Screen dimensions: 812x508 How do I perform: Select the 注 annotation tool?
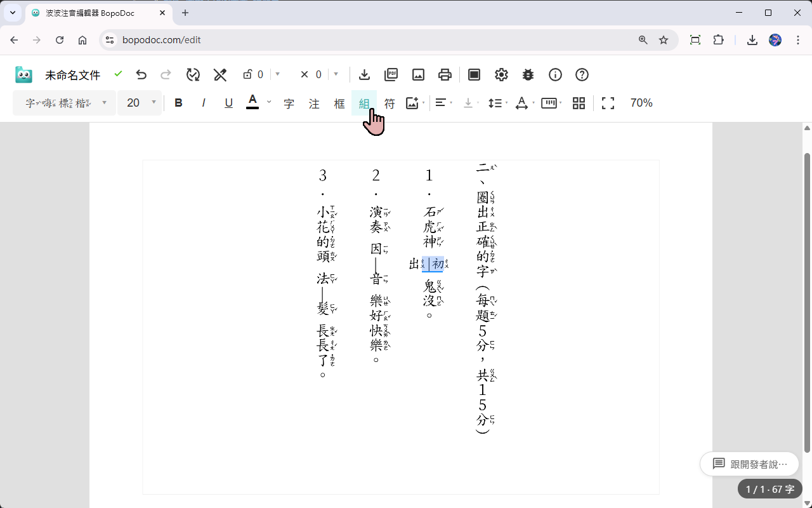pyautogui.click(x=314, y=102)
